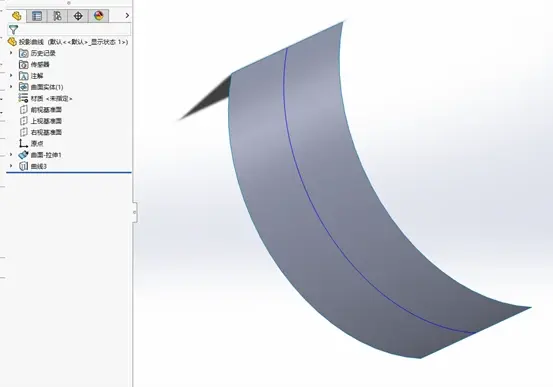The width and height of the screenshot is (553, 387).
Task: Select the 右视基准面 right plane
Action: tap(41, 132)
